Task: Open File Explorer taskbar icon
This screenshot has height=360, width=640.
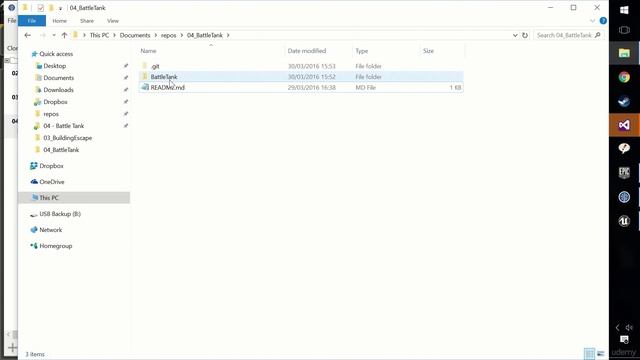Action: [x=624, y=53]
